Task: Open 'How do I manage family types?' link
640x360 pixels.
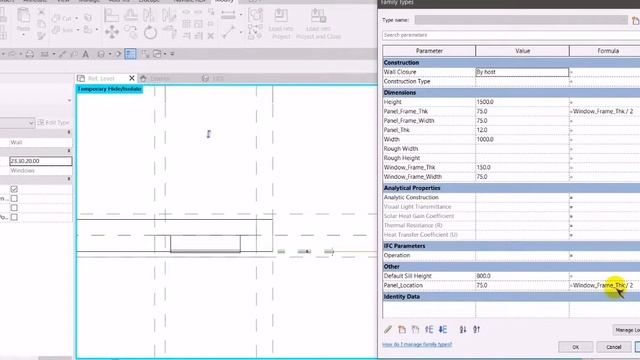Action: tap(417, 344)
